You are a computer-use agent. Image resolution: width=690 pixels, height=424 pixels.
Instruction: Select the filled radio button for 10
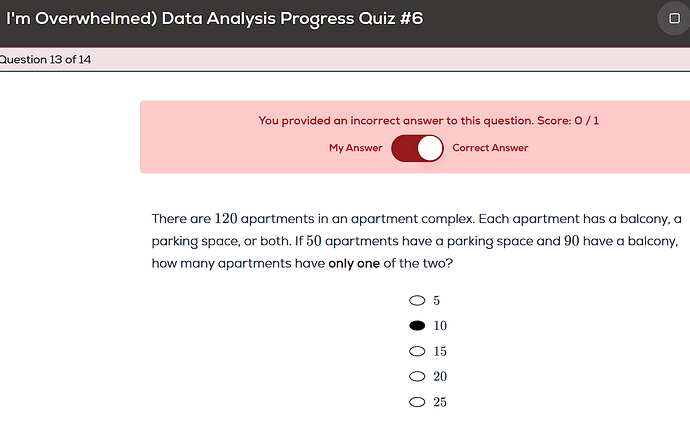[417, 326]
